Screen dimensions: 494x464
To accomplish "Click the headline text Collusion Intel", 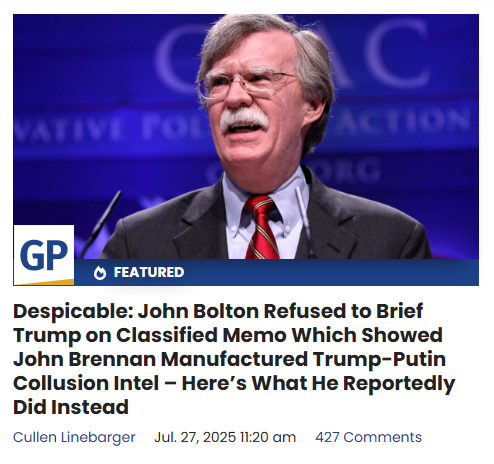I will (86, 383).
